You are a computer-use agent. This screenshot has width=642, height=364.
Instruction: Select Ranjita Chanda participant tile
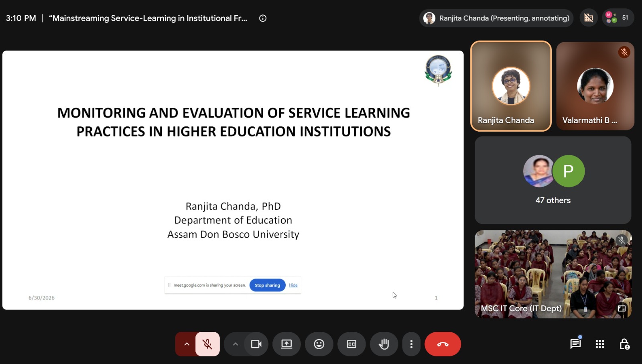click(511, 86)
